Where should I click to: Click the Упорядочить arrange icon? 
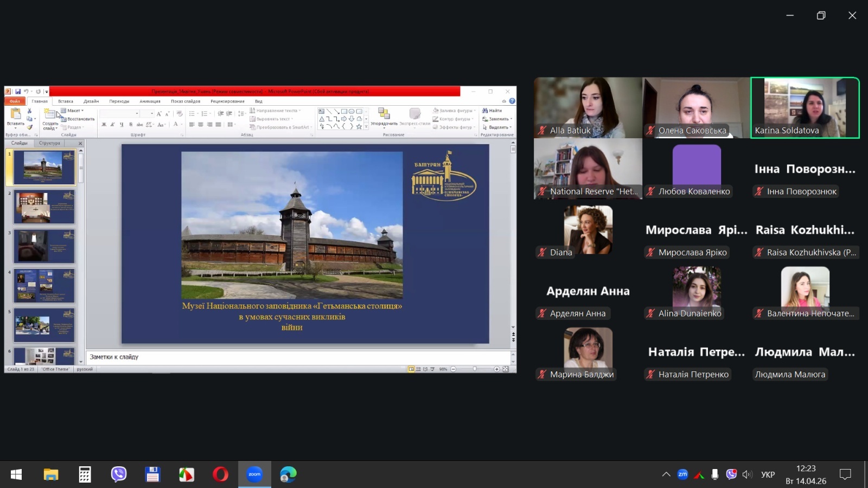(384, 117)
